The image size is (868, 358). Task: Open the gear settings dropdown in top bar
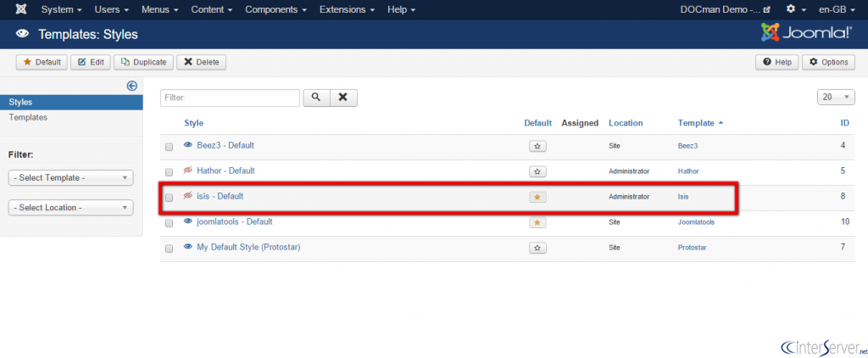(x=796, y=9)
